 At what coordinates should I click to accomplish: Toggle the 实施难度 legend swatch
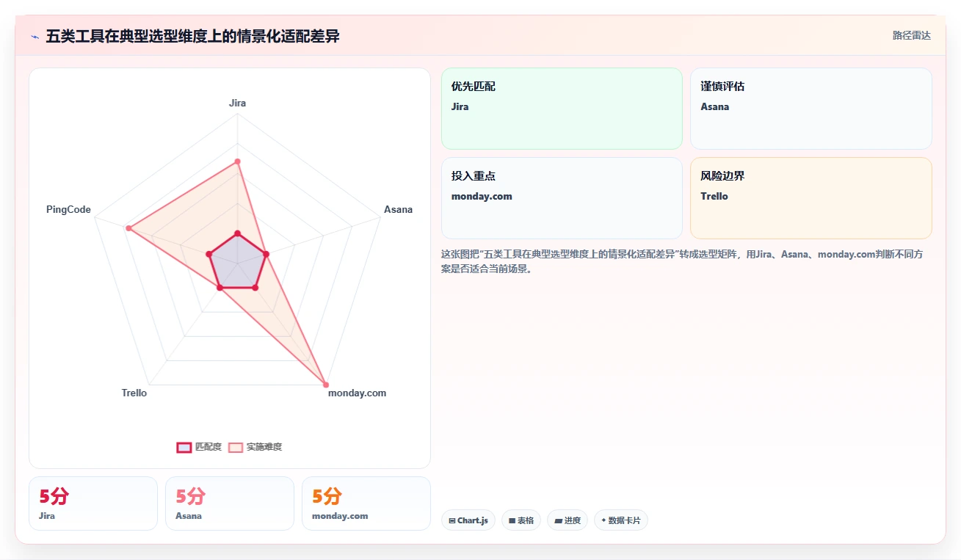(235, 447)
